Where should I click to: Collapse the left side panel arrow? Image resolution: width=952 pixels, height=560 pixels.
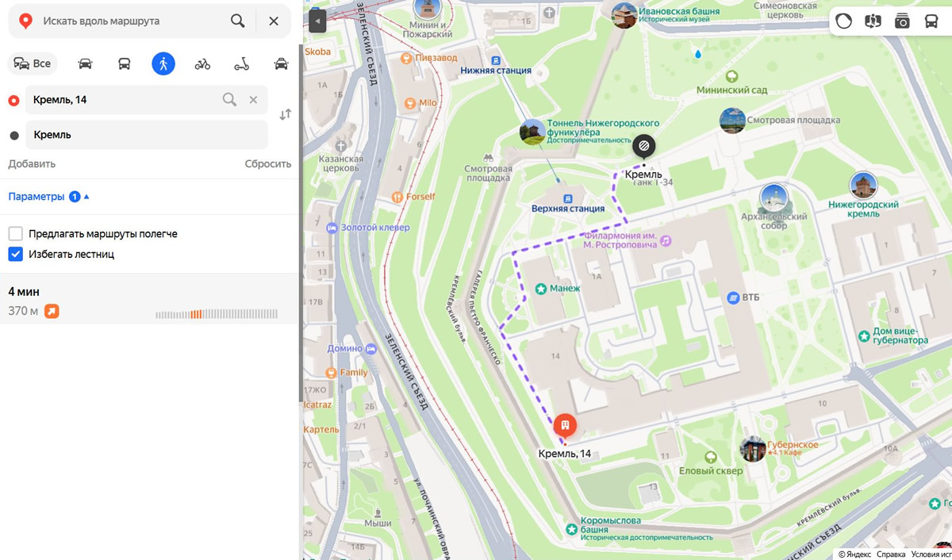[x=317, y=21]
